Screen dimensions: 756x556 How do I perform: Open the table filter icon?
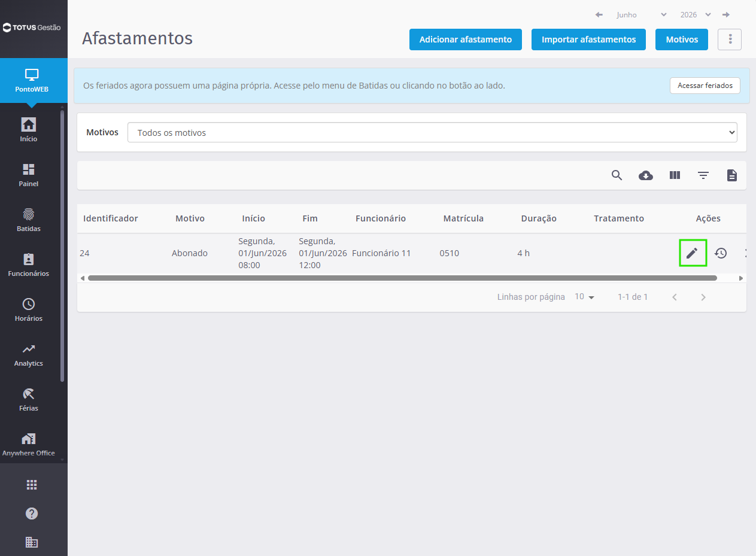pos(703,175)
